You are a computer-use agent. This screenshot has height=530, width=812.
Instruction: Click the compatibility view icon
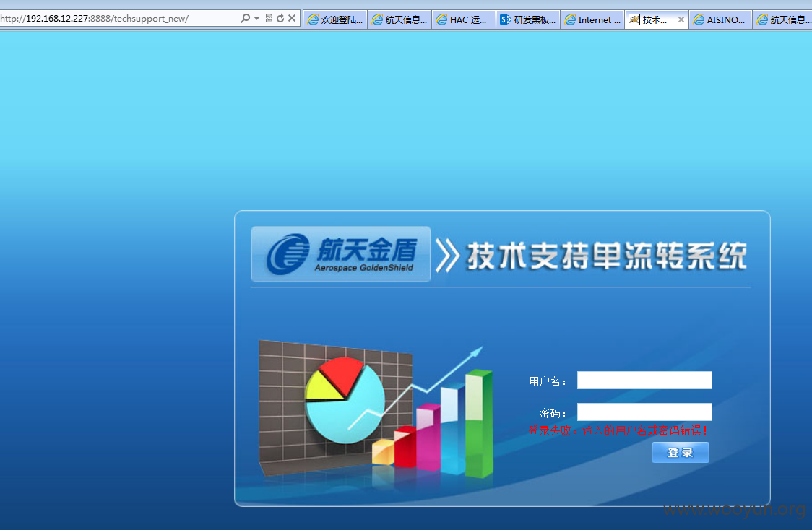(x=269, y=19)
